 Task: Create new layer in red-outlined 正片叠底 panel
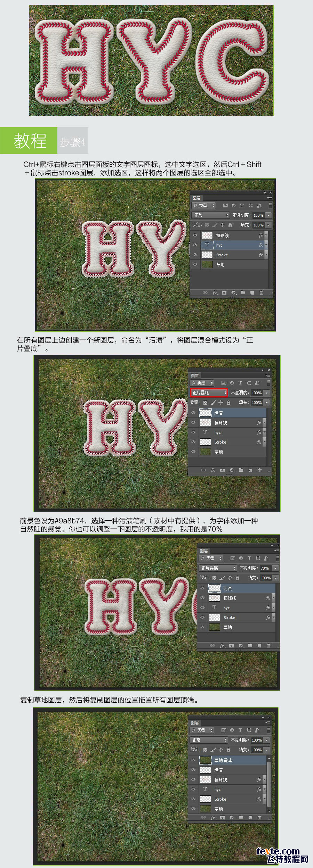tap(250, 470)
